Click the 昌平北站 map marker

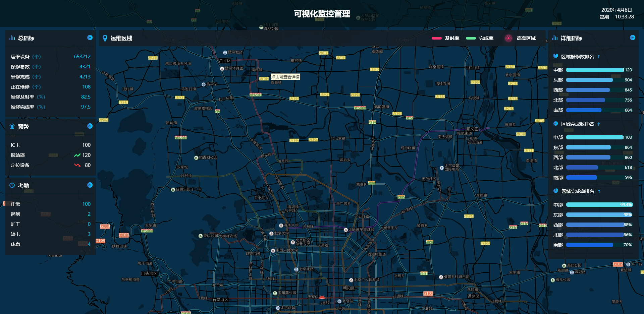[x=225, y=53]
